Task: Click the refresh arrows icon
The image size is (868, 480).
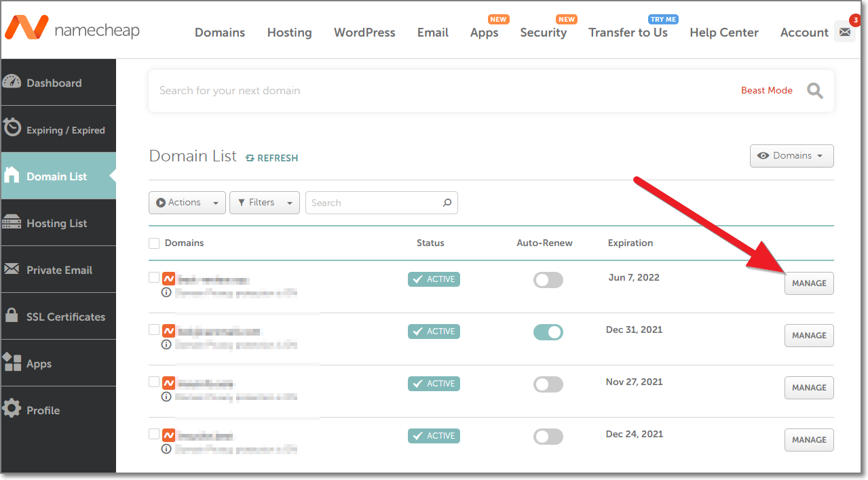Action: click(250, 158)
